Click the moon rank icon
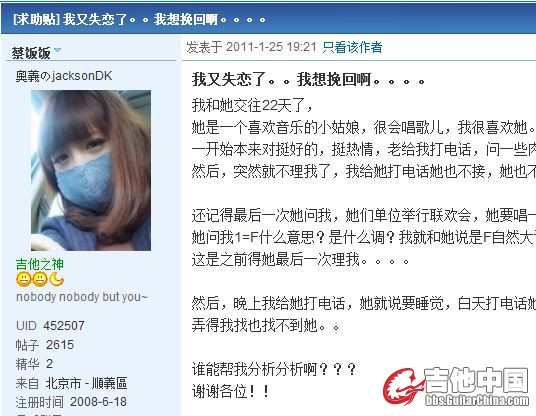Screen dimensions: 536x416 [56, 279]
